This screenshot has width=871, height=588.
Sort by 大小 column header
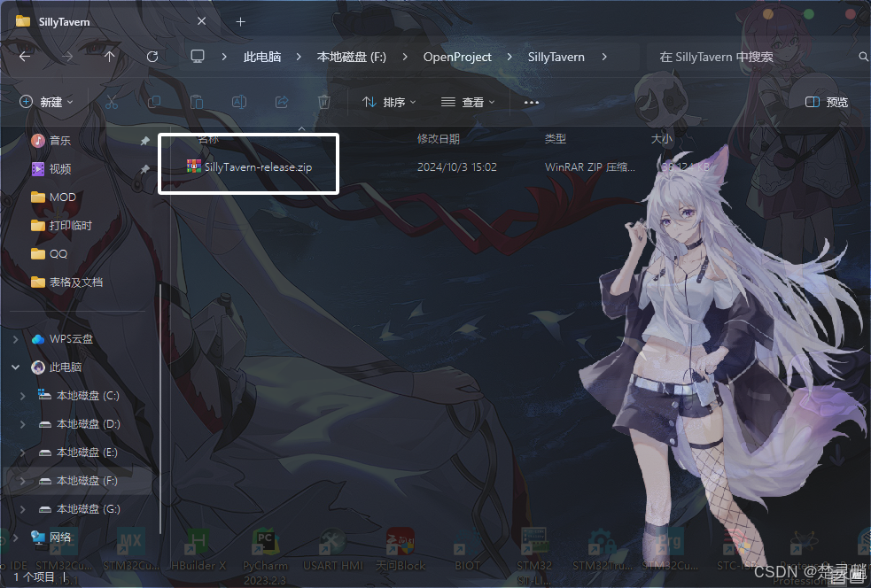click(x=661, y=139)
